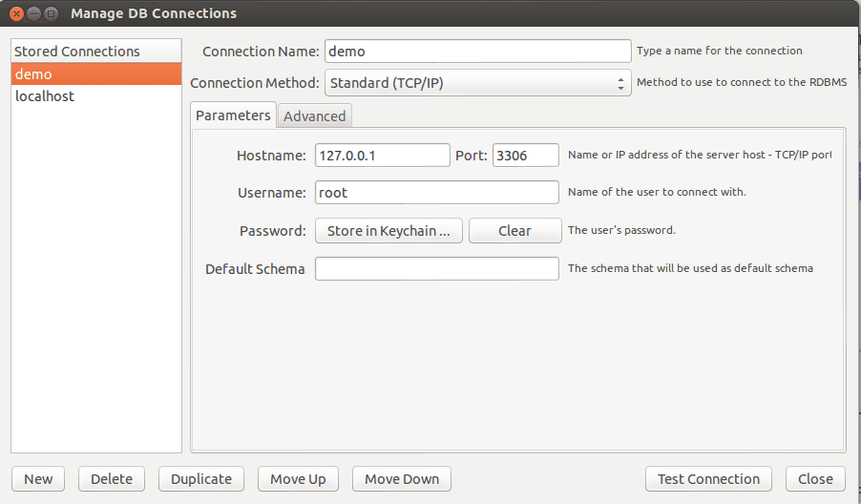Create a New connection
Screen dimensions: 861x504
[38, 479]
